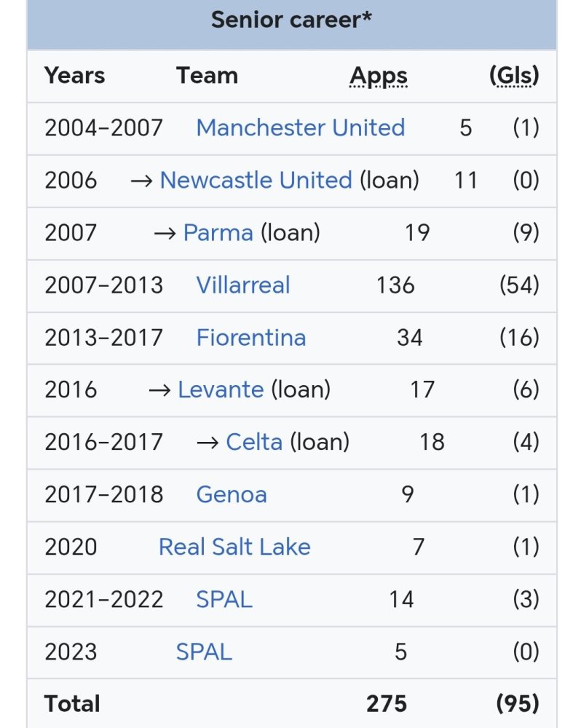Click the Years column header

pyautogui.click(x=75, y=75)
